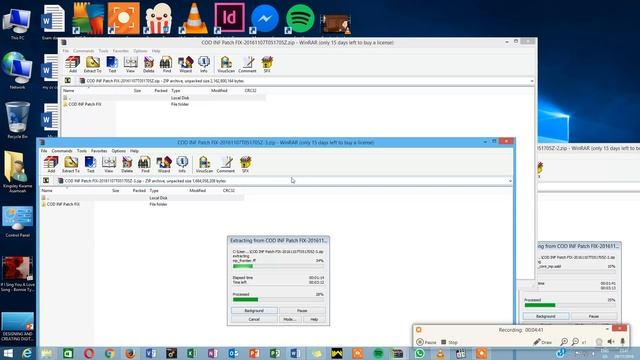
Task: Expand address bar dropdown in back WinRAR window
Action: pos(532,81)
